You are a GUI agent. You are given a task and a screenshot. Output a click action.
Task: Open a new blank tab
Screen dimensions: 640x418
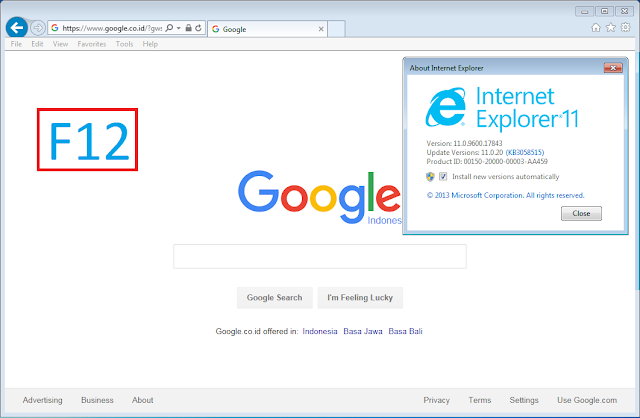(336, 29)
